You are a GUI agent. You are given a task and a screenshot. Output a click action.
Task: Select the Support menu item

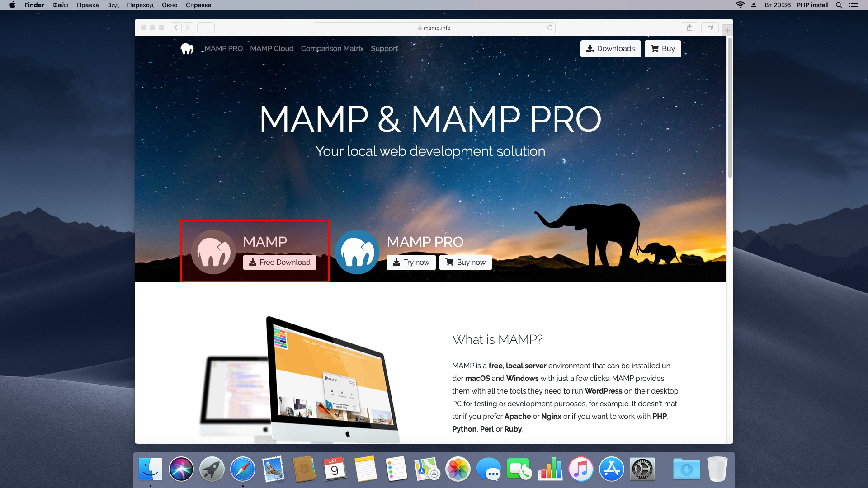point(385,48)
